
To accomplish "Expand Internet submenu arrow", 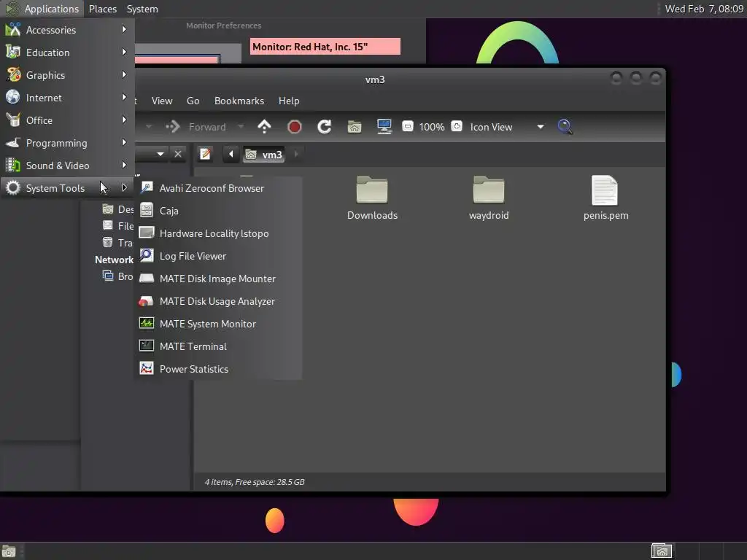I will (x=124, y=97).
